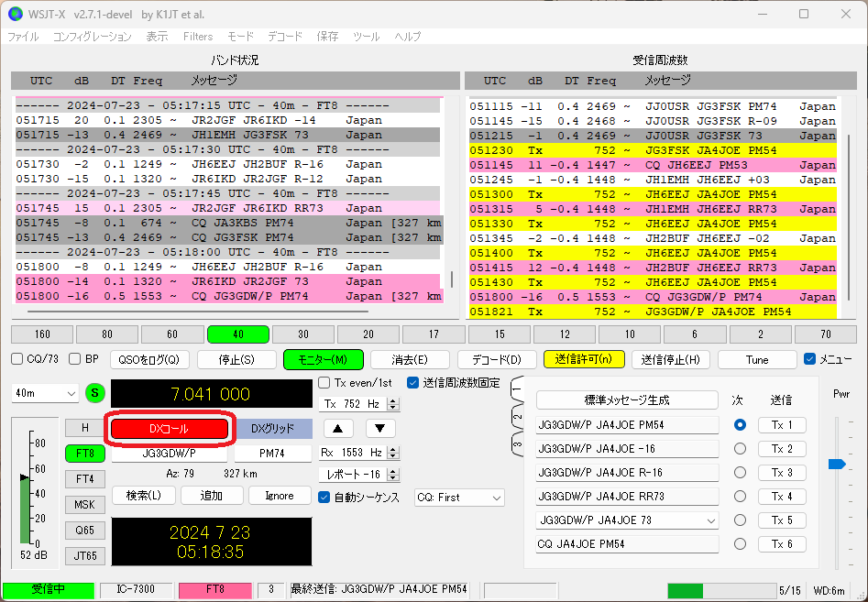
Task: Toggle the 自動シーケンス checkbox
Action: pos(324,497)
